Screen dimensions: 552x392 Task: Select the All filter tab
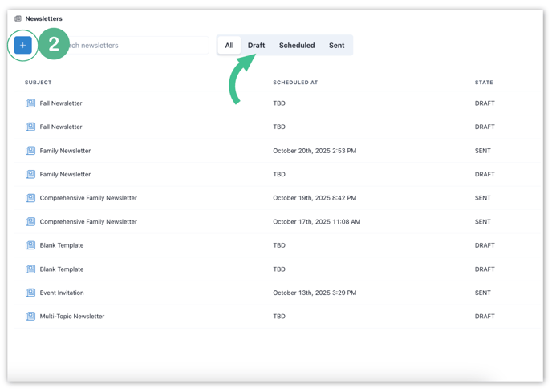[229, 46]
